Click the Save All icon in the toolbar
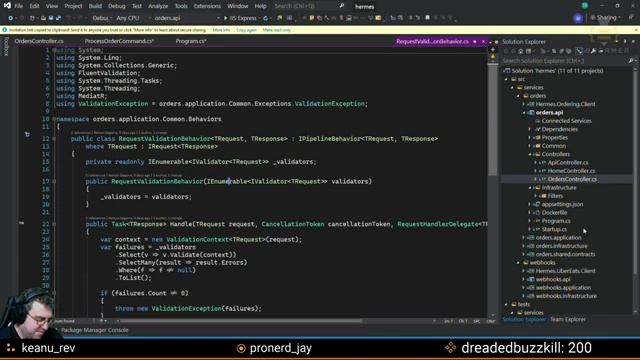 tap(58, 18)
